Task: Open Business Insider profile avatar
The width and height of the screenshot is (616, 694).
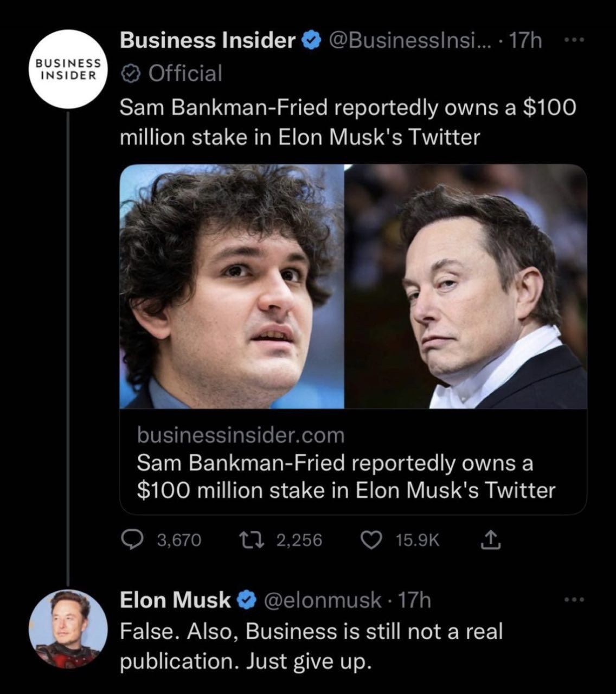Action: coord(67,69)
